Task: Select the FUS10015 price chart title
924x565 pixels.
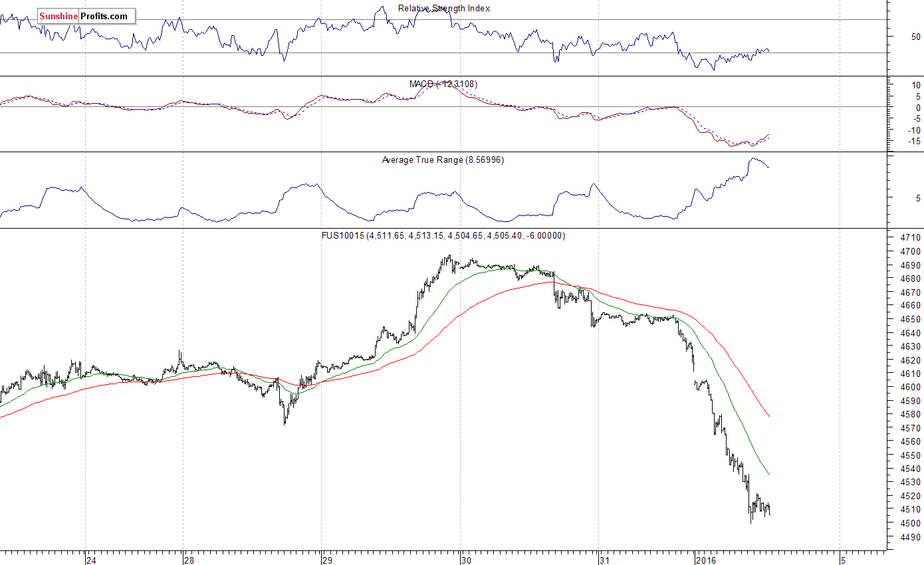Action: click(x=443, y=236)
